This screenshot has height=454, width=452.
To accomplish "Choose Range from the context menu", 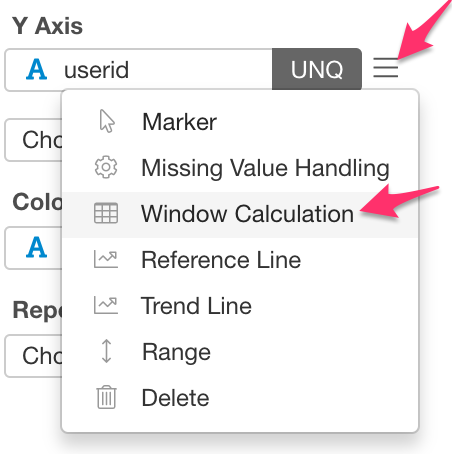I will tap(240, 352).
